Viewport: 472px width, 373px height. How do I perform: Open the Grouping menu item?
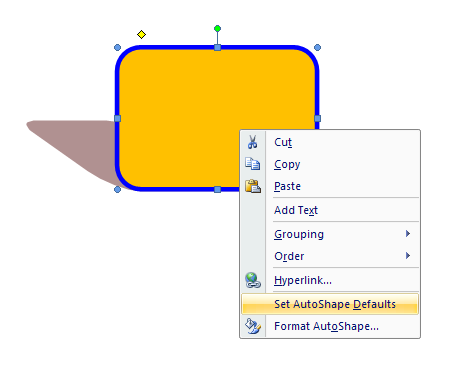coord(330,234)
